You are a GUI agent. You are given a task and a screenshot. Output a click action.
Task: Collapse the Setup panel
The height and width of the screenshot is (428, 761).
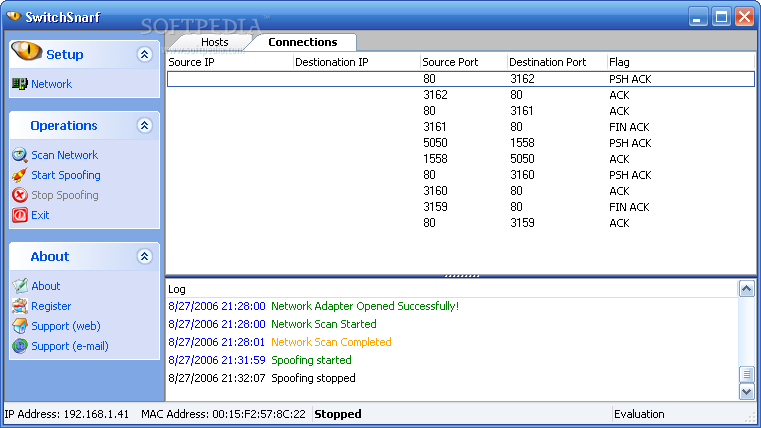144,54
